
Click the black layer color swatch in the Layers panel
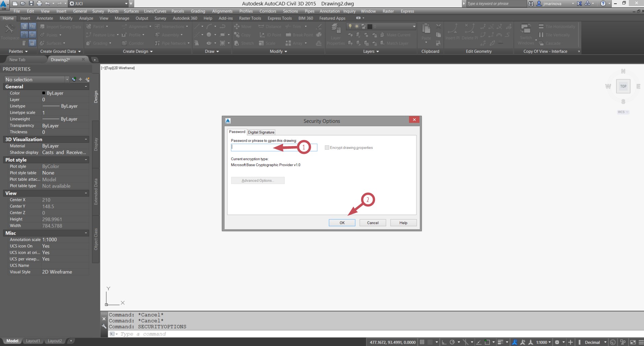(370, 26)
